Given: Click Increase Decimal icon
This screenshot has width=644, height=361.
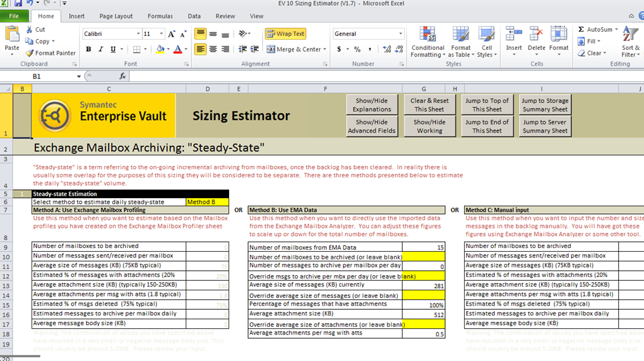Looking at the screenshot, I should click(387, 49).
